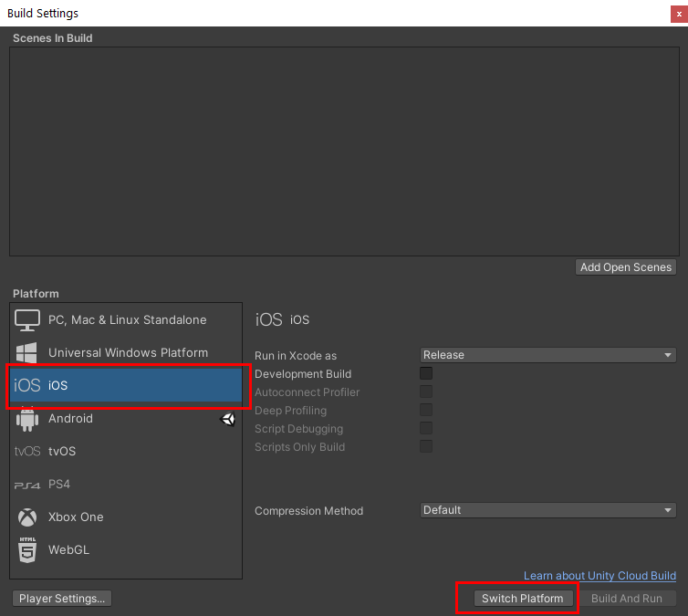The height and width of the screenshot is (616, 688).
Task: Follow the Learn about Unity Cloud Build link
Action: (599, 576)
